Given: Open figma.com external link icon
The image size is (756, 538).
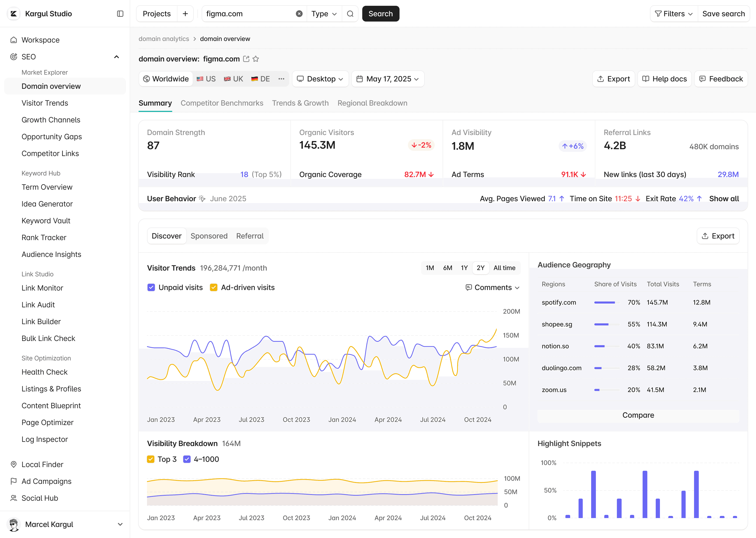Looking at the screenshot, I should pyautogui.click(x=246, y=59).
